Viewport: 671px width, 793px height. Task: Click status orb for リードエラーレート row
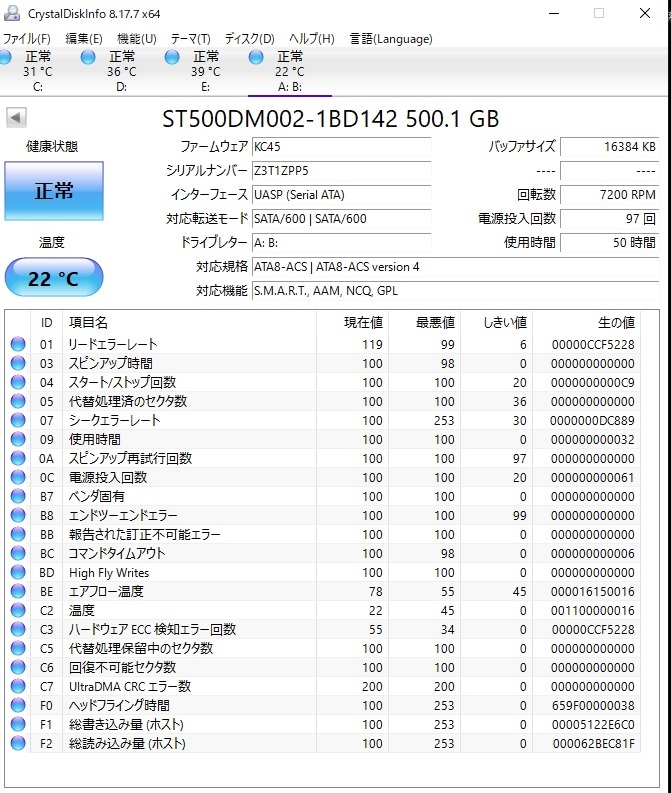(x=18, y=344)
